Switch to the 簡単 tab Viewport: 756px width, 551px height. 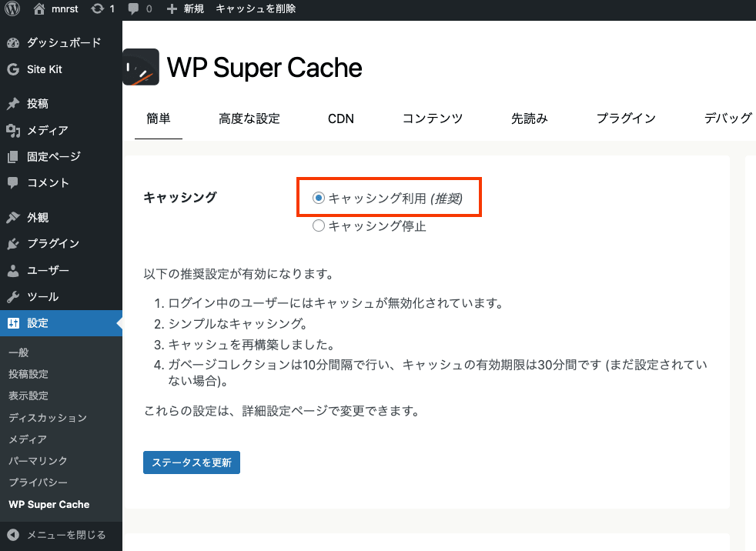(159, 119)
